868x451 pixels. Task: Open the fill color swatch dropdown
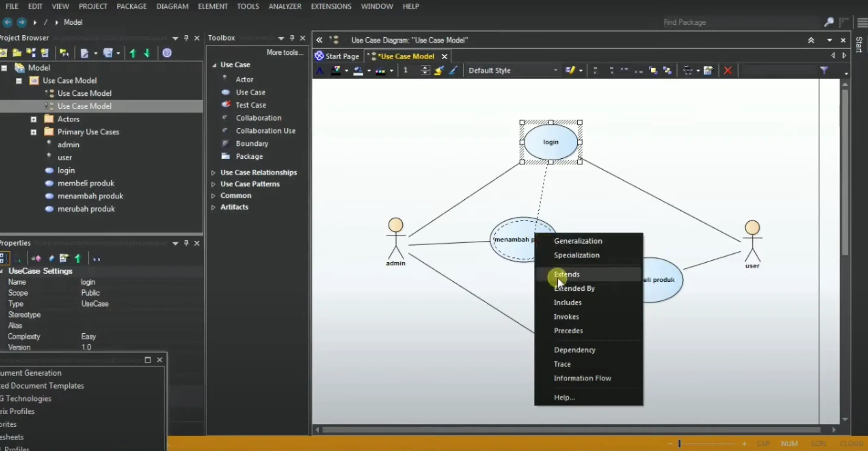pyautogui.click(x=369, y=71)
